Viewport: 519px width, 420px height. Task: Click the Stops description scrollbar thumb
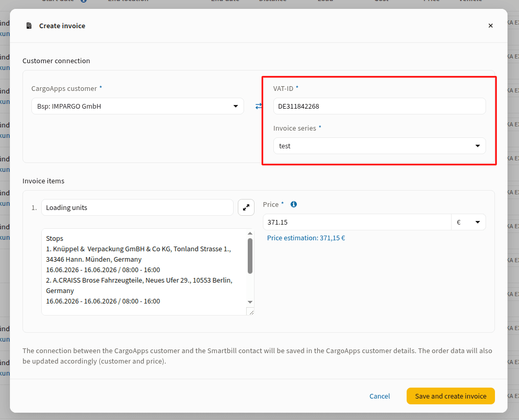250,256
